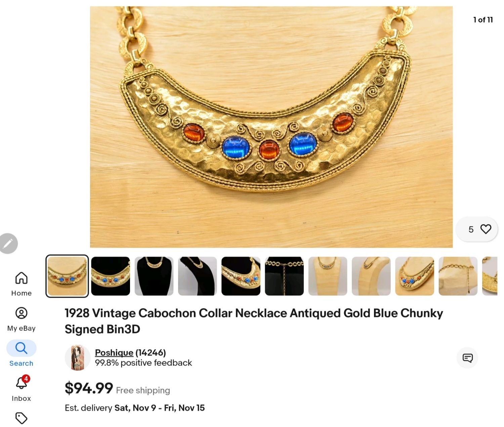Open the price tag selling icon
The height and width of the screenshot is (427, 504).
pos(21,418)
